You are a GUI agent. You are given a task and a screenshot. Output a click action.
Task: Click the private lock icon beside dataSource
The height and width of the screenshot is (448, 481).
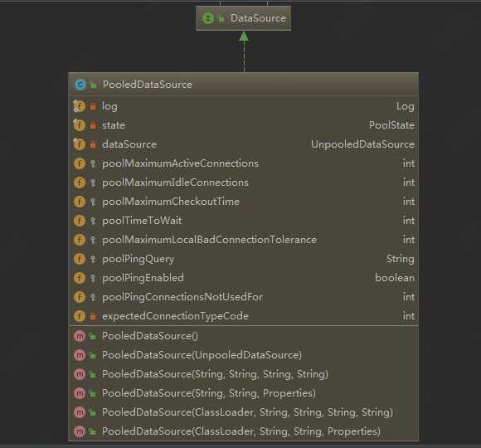pyautogui.click(x=93, y=144)
